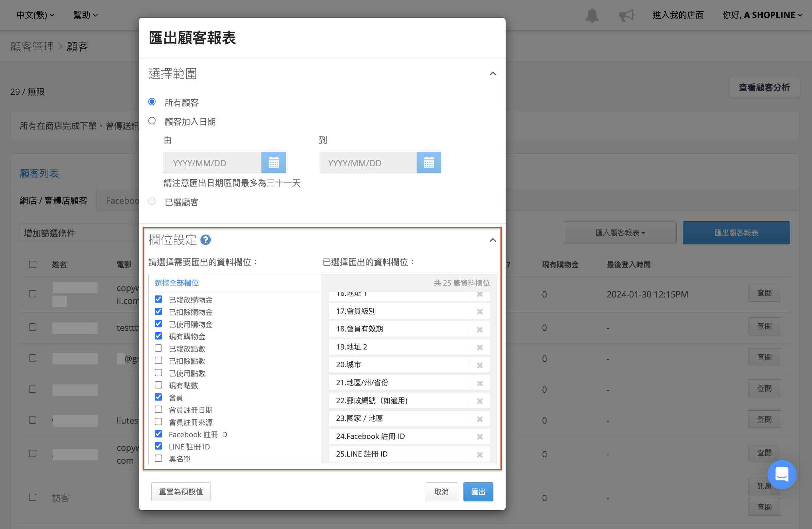Viewport: 812px width, 529px height.
Task: Open the 中文(繁) language dropdown
Action: 35,15
